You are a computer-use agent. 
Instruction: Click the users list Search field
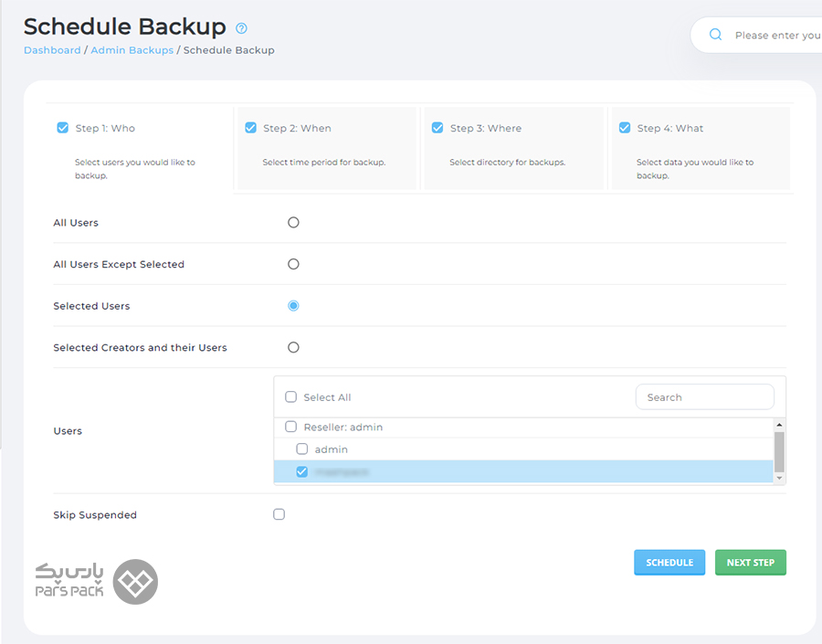click(704, 397)
